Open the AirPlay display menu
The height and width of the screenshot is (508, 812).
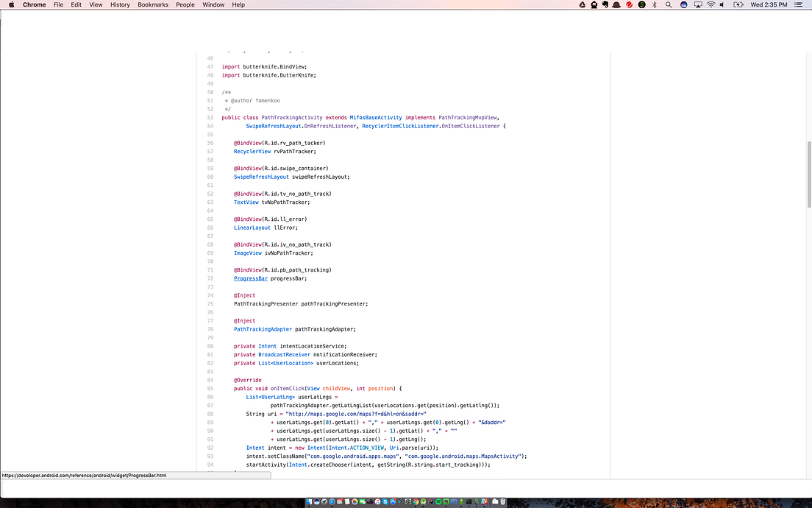698,4
